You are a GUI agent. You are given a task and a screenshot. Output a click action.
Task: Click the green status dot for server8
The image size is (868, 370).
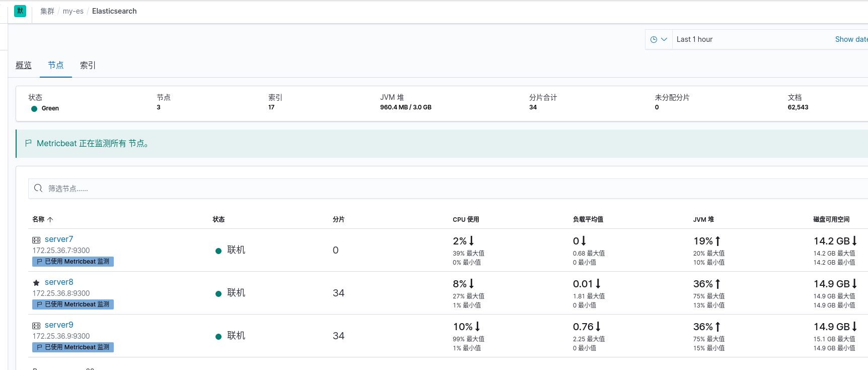[219, 294]
